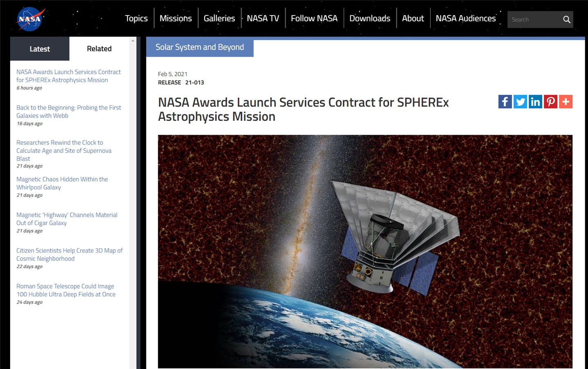Open Magnetic Highway Cigar Galaxy article
The image size is (588, 369).
[x=67, y=219]
